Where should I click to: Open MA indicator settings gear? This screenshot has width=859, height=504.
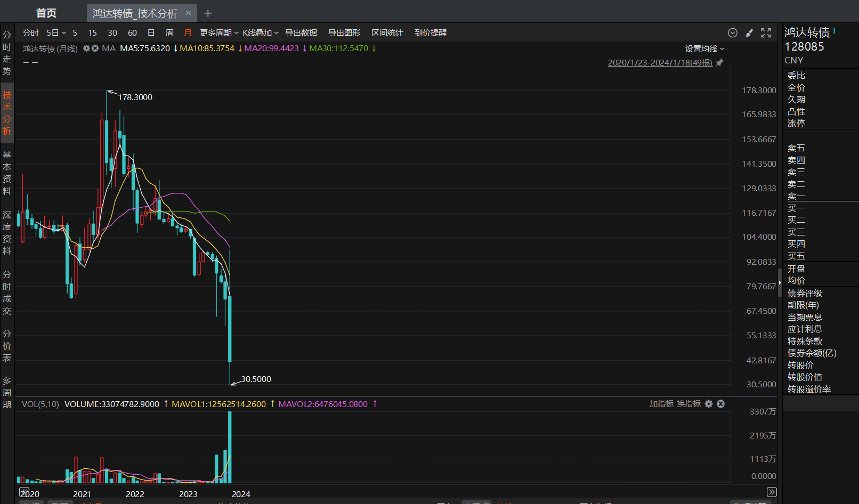pos(86,48)
